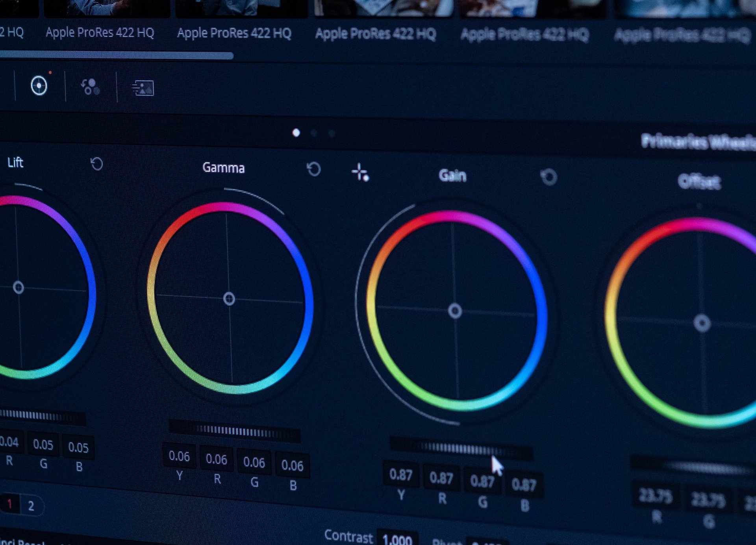Click the clip thumbnail scrollbar
756x545 pixels.
pyautogui.click(x=116, y=56)
